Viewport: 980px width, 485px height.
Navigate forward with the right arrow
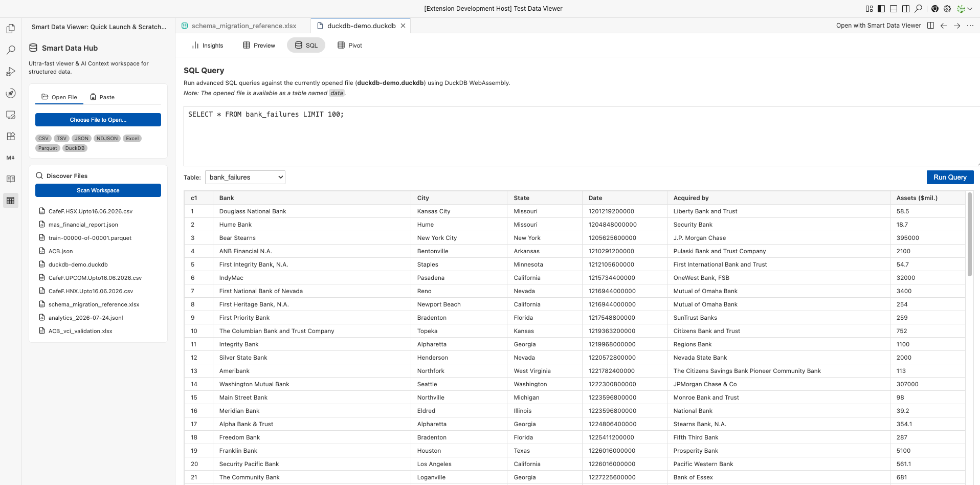957,26
